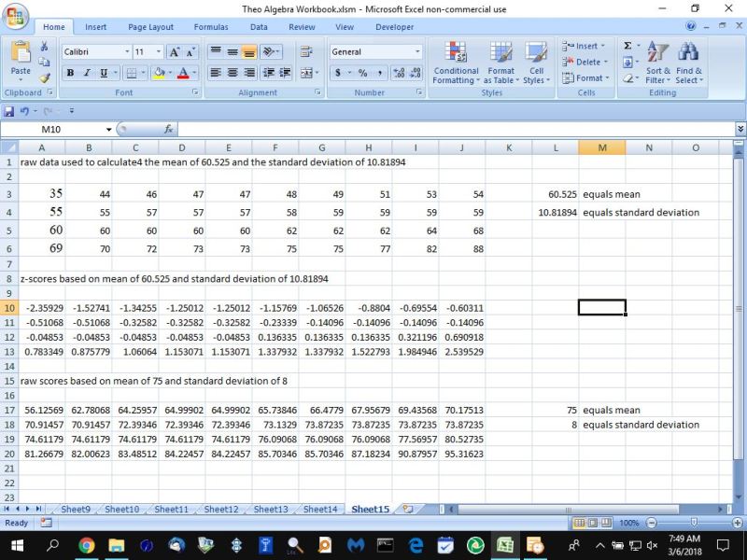Click the Format cells button
Image resolution: width=747 pixels, height=560 pixels.
[x=586, y=78]
